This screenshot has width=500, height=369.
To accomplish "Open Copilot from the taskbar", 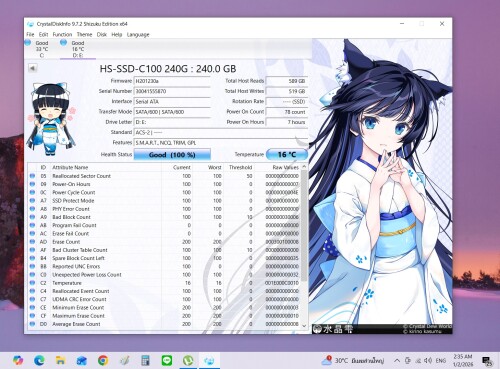I will click(18, 360).
